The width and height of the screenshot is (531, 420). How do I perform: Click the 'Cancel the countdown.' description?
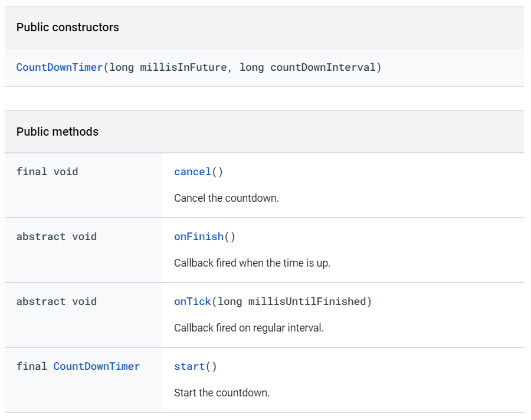point(227,198)
